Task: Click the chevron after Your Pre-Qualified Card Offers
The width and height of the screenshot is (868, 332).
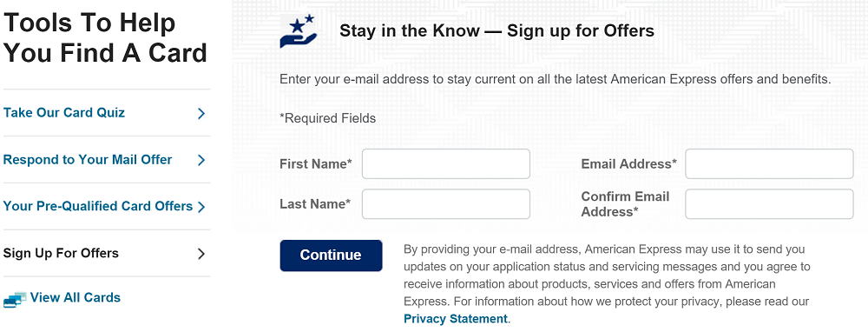Action: pyautogui.click(x=201, y=207)
